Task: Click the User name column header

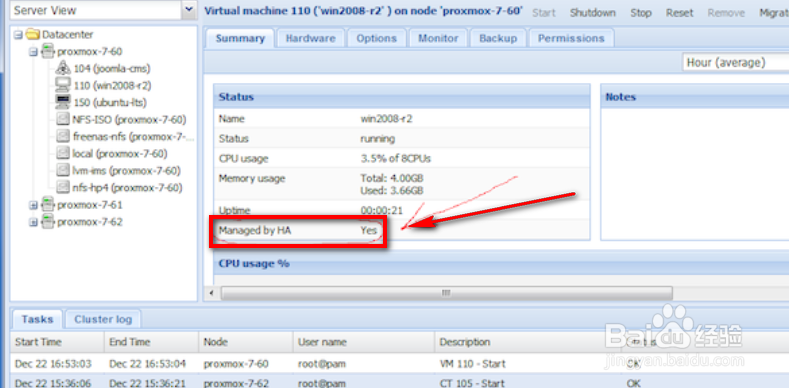Action: (x=364, y=342)
